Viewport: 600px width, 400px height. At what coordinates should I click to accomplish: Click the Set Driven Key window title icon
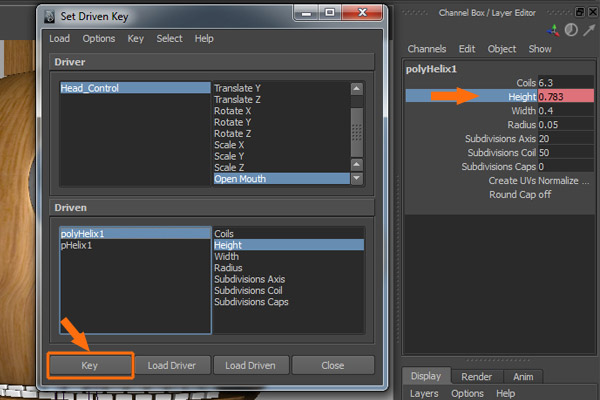coord(50,16)
